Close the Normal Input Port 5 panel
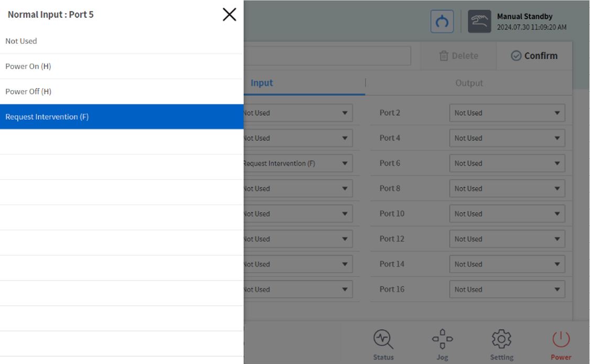The height and width of the screenshot is (364, 590). pyautogui.click(x=229, y=15)
